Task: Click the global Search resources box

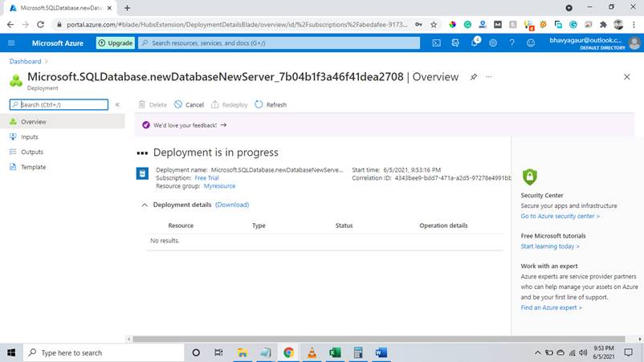Action: click(279, 43)
